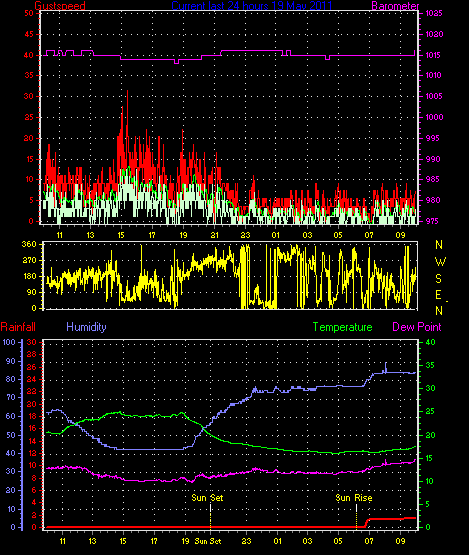The width and height of the screenshot is (469, 555).
Task: Click the green Temperature legend label
Action: (343, 327)
